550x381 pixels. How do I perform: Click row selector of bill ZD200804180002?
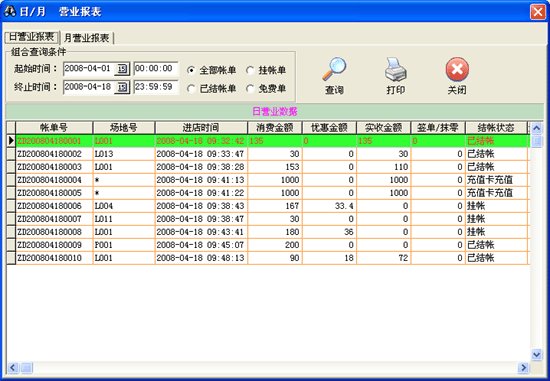coord(11,154)
